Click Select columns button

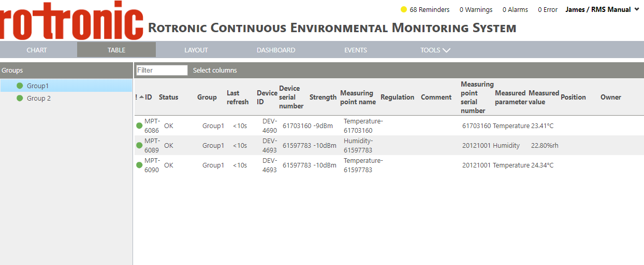(x=215, y=70)
